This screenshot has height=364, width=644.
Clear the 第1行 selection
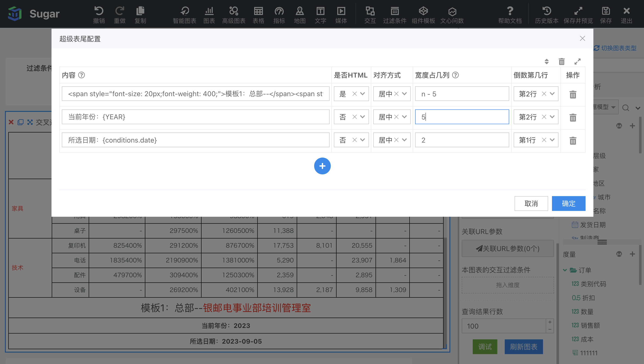tap(544, 140)
